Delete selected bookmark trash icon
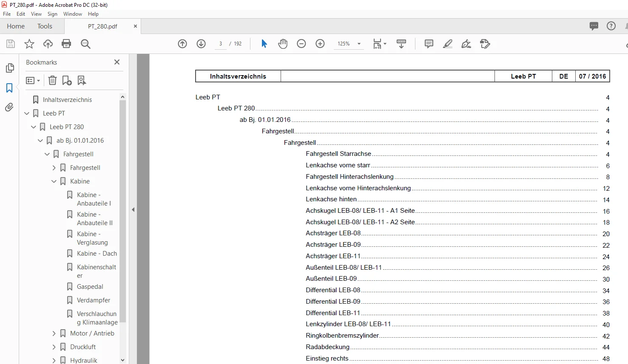 (52, 80)
